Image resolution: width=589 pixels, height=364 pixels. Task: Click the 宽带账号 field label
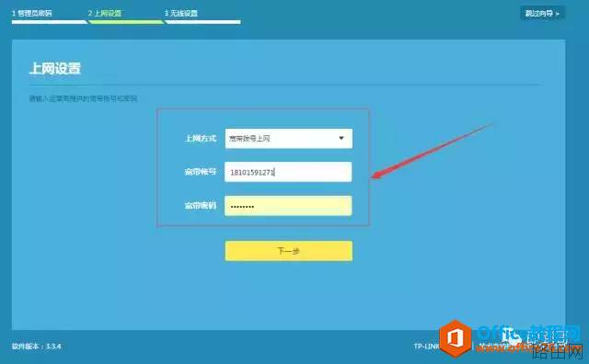pyautogui.click(x=201, y=172)
